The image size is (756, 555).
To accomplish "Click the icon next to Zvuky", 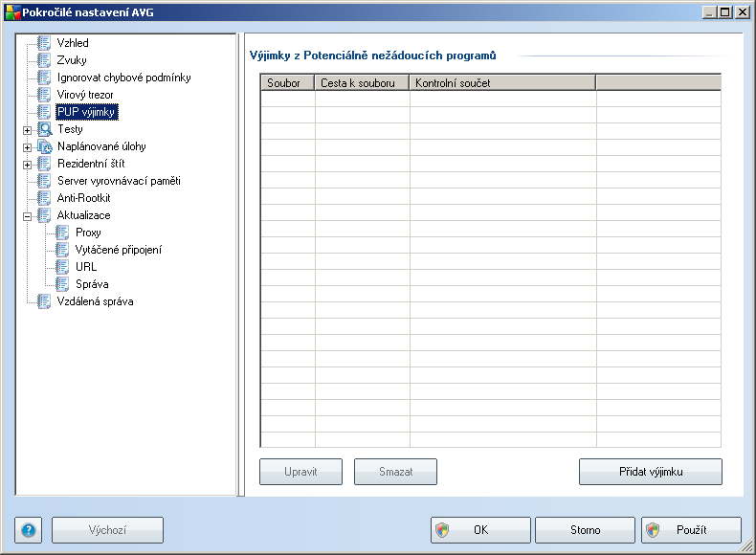I will click(44, 60).
